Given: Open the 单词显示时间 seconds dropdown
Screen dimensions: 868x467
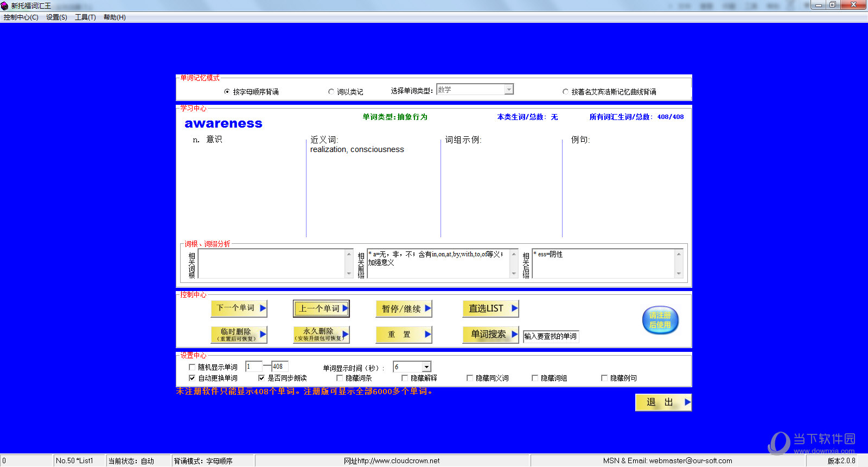Looking at the screenshot, I should coord(426,367).
